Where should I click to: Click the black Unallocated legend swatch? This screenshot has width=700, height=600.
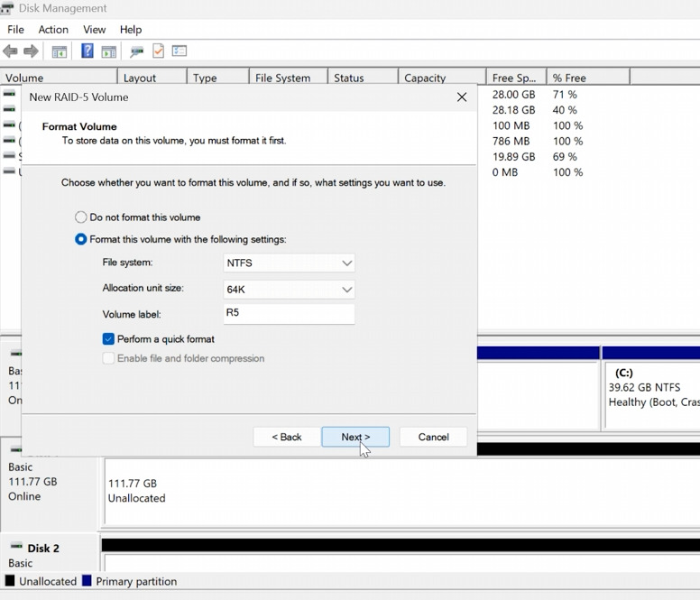pyautogui.click(x=10, y=581)
